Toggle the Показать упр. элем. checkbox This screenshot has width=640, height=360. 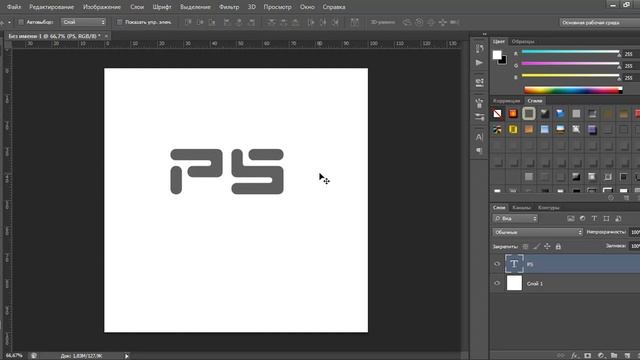(x=120, y=22)
